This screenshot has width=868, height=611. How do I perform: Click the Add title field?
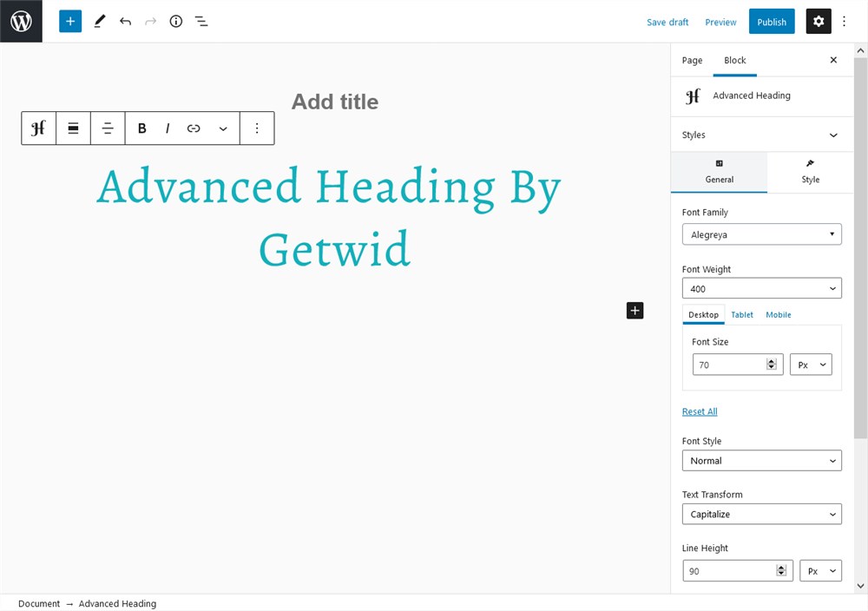335,102
